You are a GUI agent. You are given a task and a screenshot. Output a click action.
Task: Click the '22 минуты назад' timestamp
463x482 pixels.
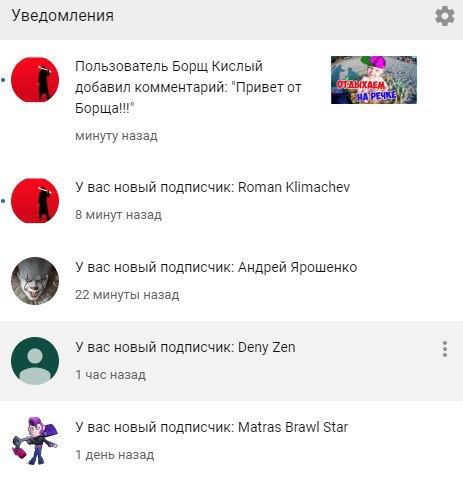coord(127,295)
